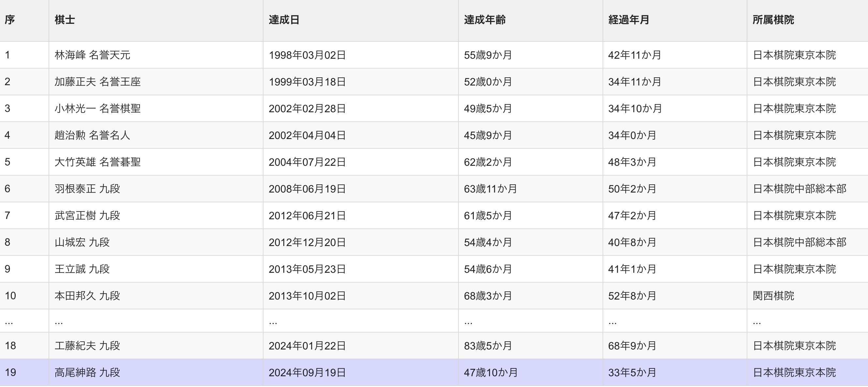Screen dimensions: 868x387
Task: Select the name 武宮正樹 九段
Action: [87, 215]
